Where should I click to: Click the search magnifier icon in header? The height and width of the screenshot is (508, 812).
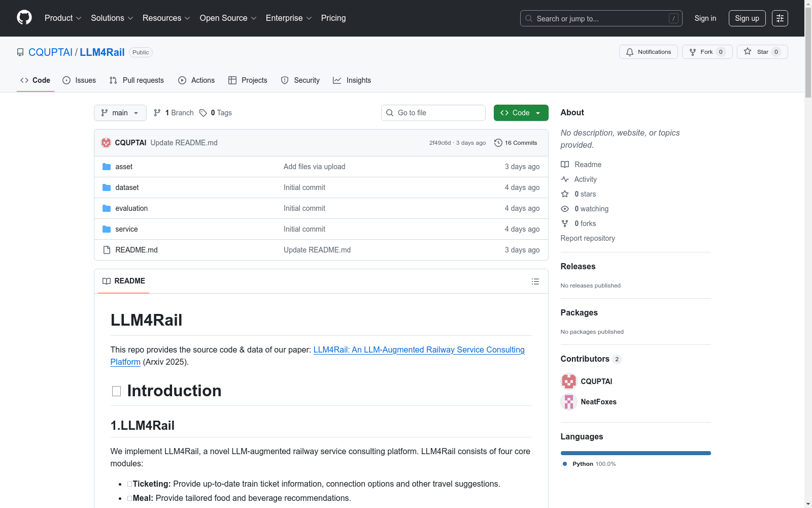529,18
